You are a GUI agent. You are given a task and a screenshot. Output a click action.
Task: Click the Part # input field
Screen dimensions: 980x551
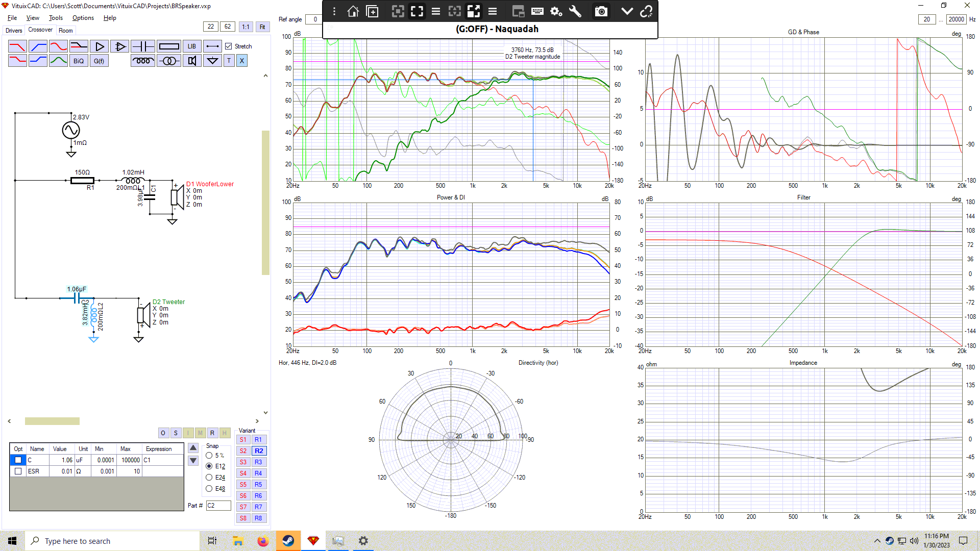218,506
